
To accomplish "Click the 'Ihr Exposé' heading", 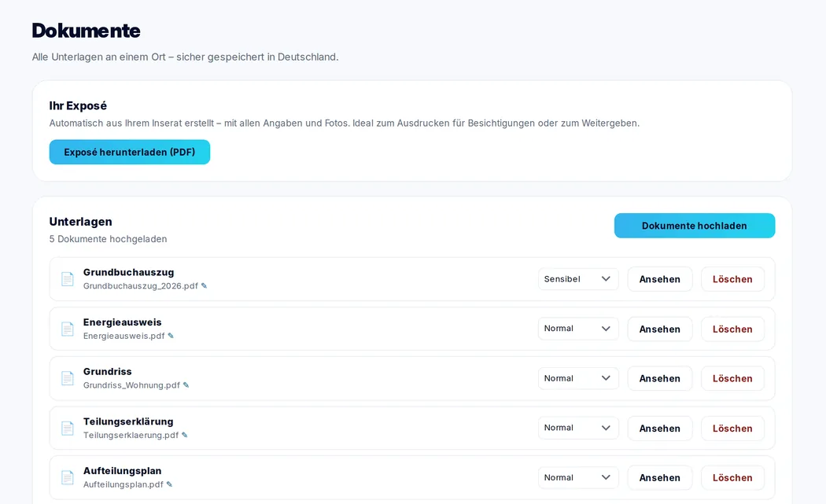I will point(78,106).
